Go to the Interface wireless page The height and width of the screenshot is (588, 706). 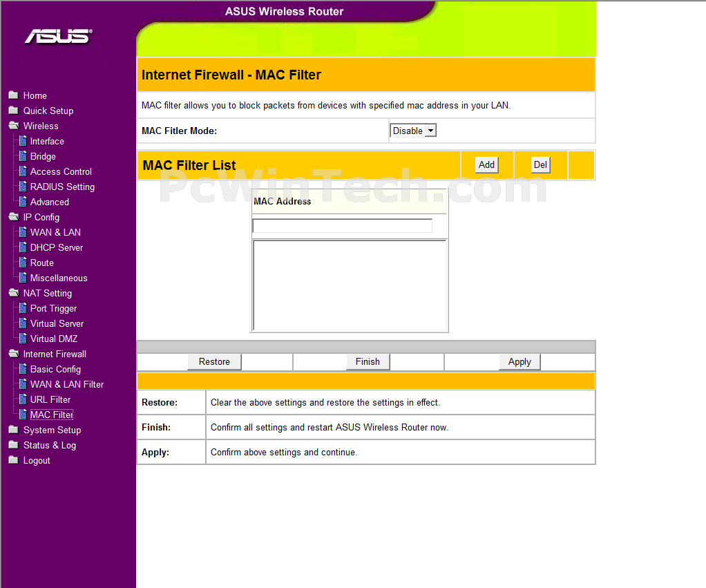click(x=47, y=142)
